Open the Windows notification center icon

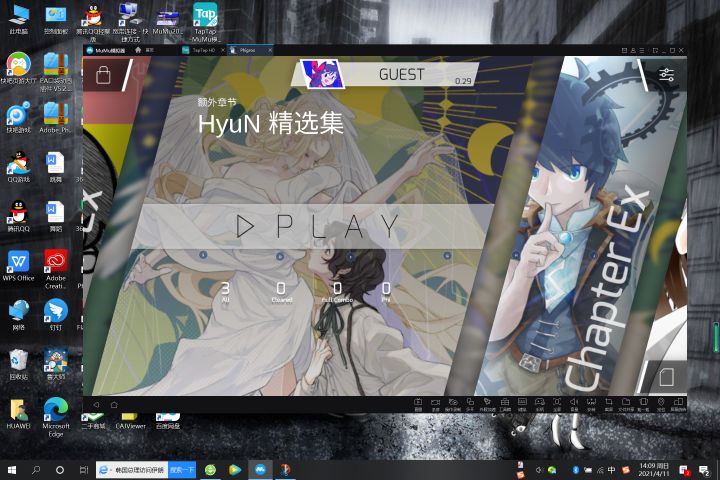[704, 470]
